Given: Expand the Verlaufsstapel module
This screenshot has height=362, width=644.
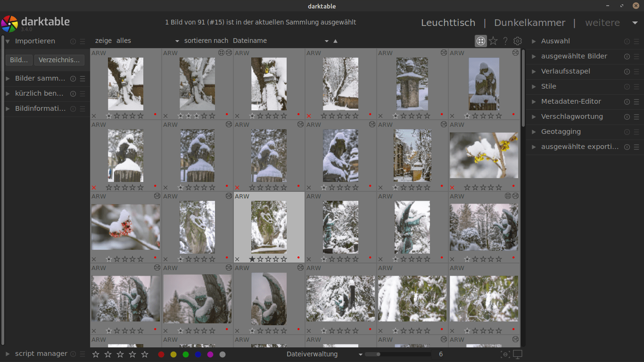Looking at the screenshot, I should [534, 72].
